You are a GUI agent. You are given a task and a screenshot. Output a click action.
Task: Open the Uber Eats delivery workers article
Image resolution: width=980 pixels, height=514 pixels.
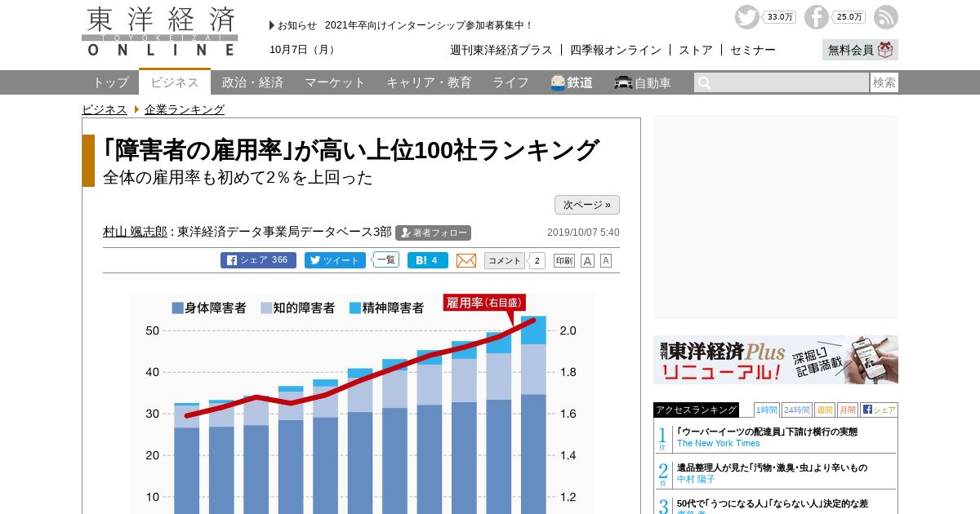click(x=767, y=432)
